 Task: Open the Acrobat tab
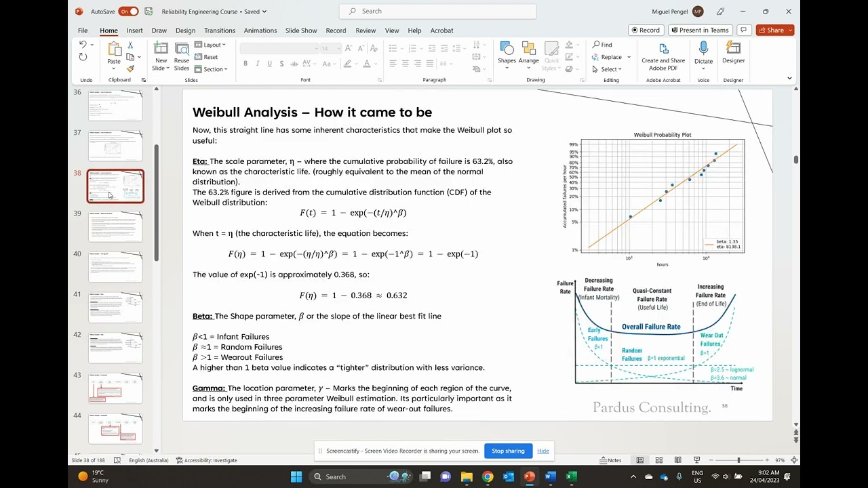(441, 30)
